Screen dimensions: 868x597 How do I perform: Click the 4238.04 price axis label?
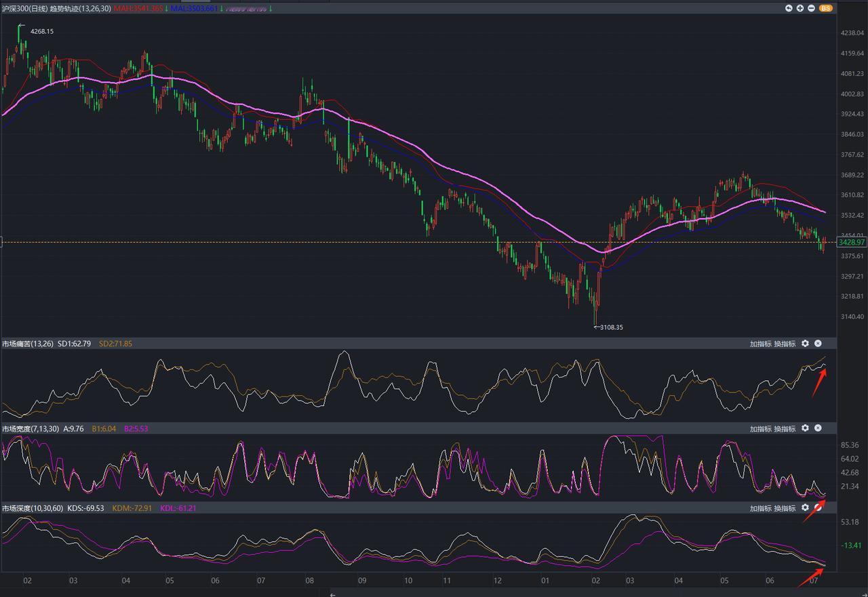pos(852,33)
